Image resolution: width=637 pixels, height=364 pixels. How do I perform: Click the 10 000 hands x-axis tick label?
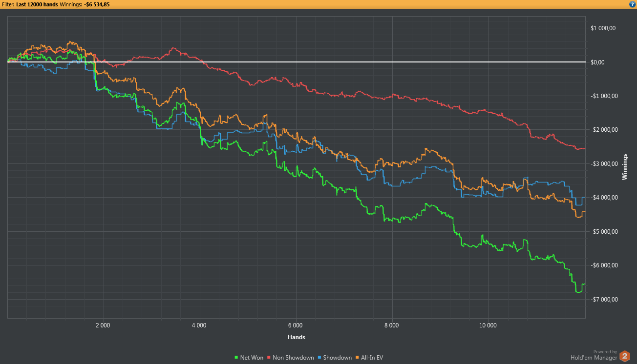click(x=488, y=325)
